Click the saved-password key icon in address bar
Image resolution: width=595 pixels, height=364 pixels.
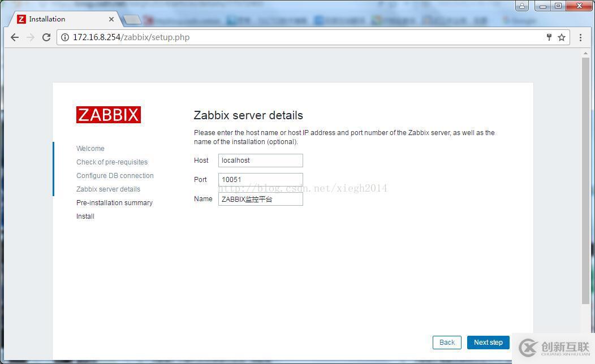pyautogui.click(x=548, y=37)
